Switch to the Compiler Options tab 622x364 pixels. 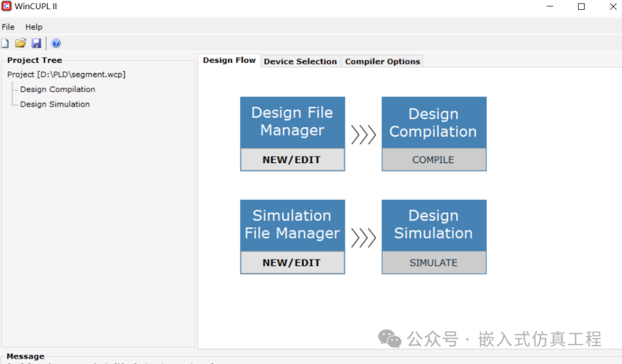[382, 62]
